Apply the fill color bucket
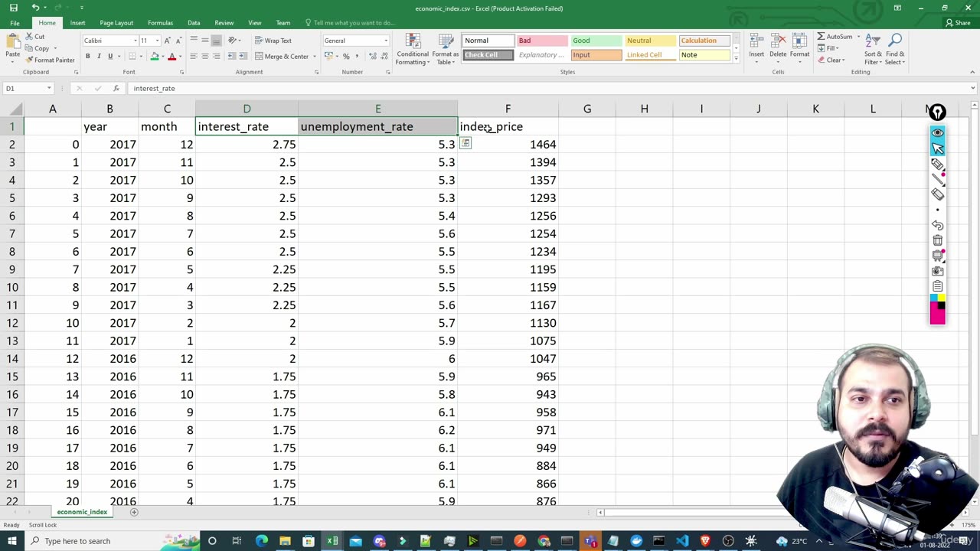This screenshot has height=551, width=980. tap(155, 56)
